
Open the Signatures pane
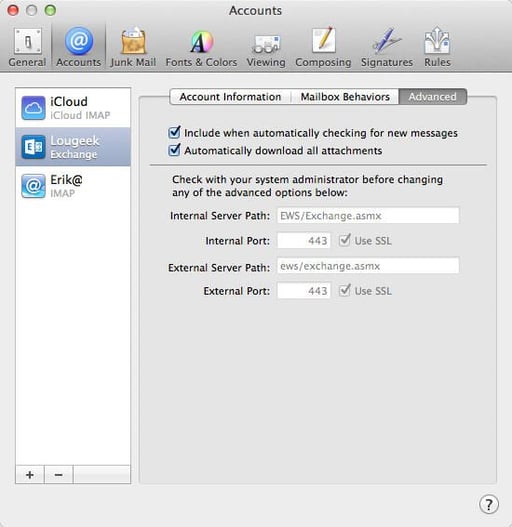[x=387, y=47]
